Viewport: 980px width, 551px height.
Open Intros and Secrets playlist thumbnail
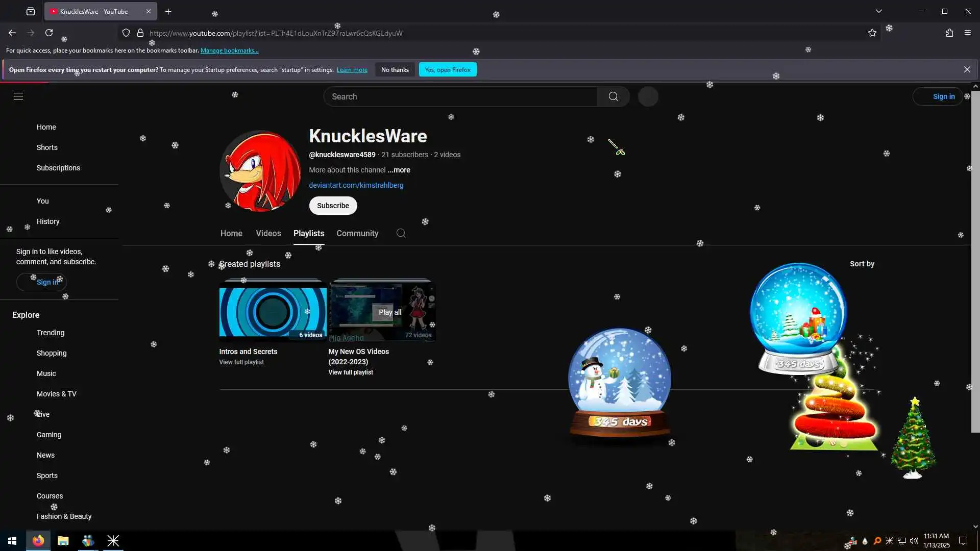[x=273, y=311]
